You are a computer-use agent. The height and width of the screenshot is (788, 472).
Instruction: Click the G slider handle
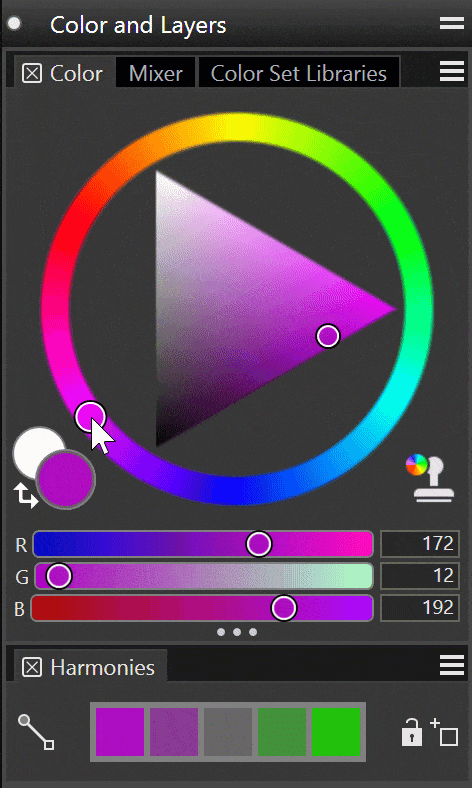coord(59,576)
